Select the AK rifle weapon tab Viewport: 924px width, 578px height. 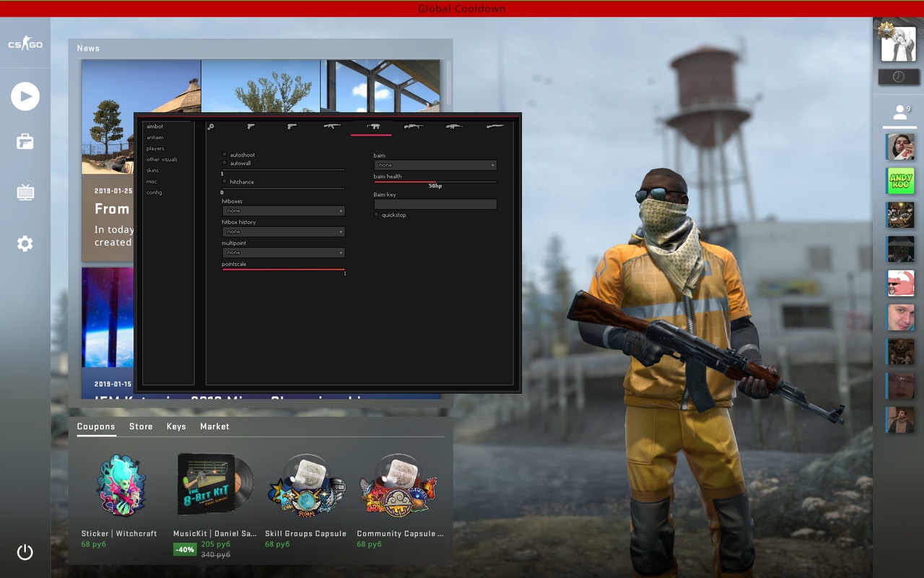[x=332, y=126]
